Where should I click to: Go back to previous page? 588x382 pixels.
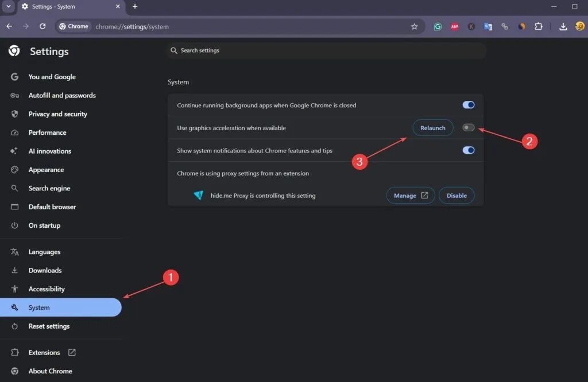(9, 26)
